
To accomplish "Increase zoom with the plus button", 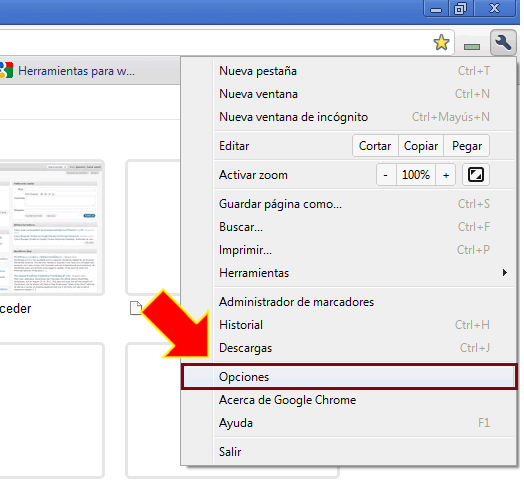I will point(446,174).
